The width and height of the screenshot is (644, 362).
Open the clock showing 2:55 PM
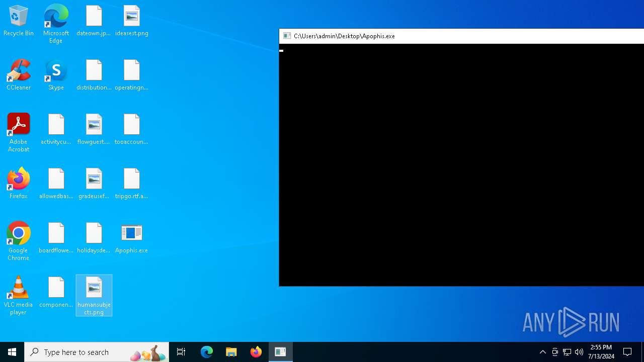[601, 352]
